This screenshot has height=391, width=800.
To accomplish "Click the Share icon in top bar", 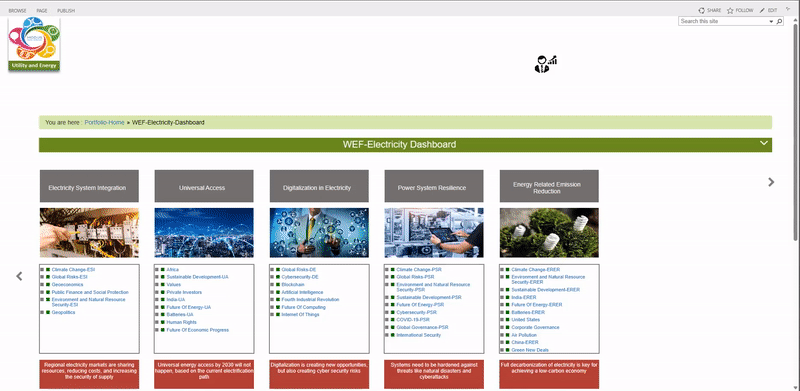I will 702,10.
